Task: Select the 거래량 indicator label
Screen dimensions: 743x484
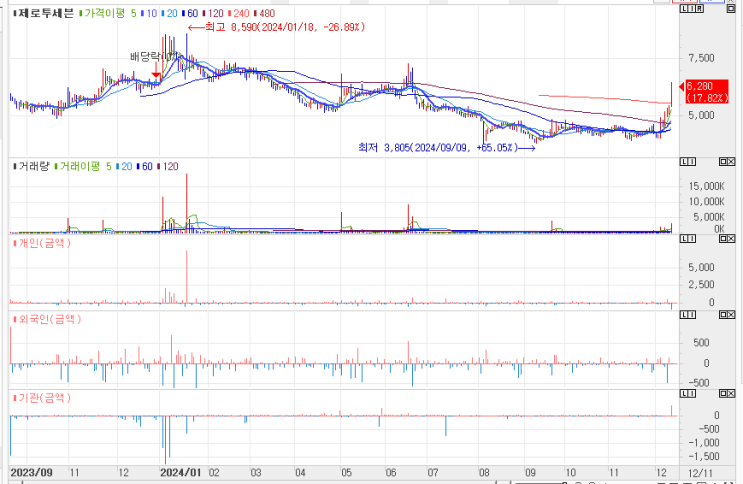Action: (x=34, y=166)
